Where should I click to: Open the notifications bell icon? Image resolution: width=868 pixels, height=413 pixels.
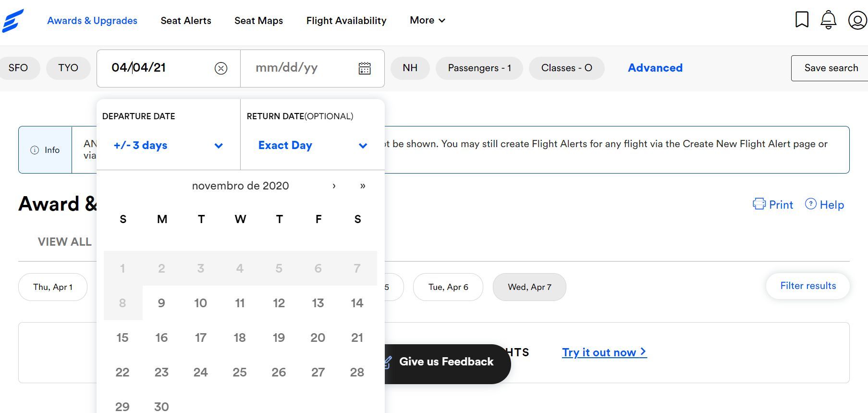pos(828,20)
